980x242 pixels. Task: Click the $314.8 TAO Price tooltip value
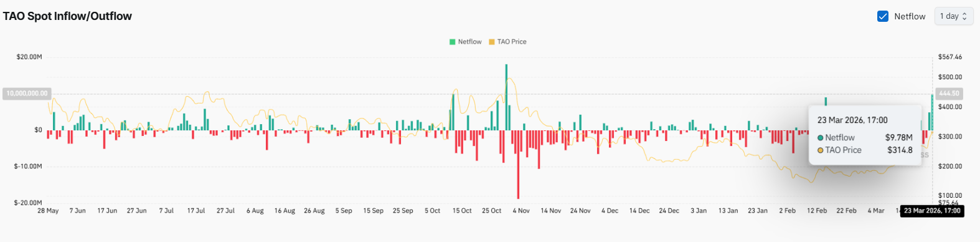[900, 150]
